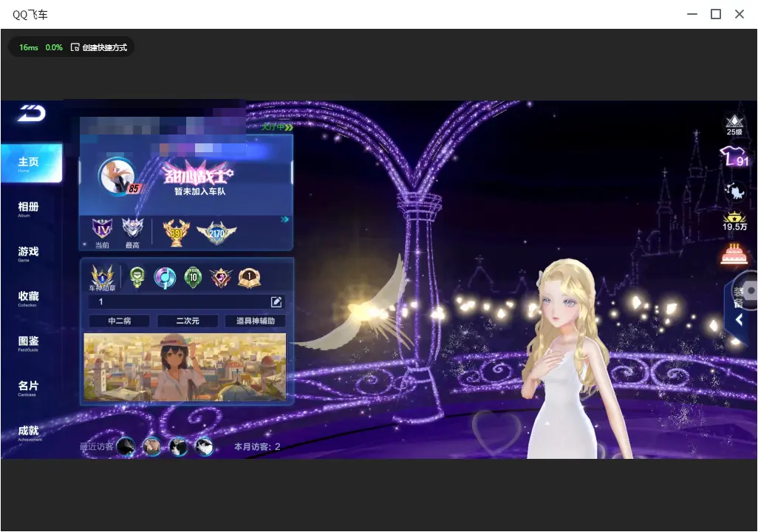Image resolution: width=758 pixels, height=532 pixels.
Task: Go to the 收藏 Collection tab
Action: 28,298
